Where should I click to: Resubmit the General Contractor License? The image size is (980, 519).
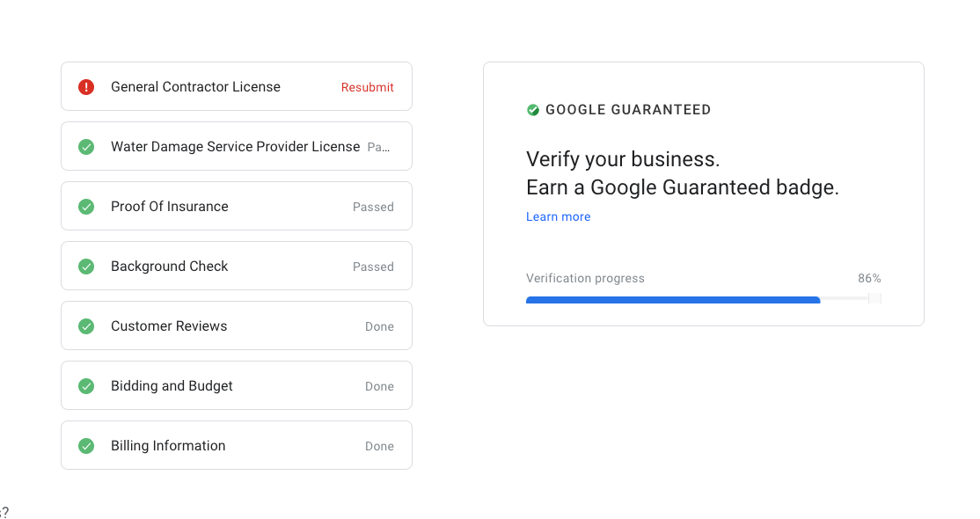click(x=367, y=88)
